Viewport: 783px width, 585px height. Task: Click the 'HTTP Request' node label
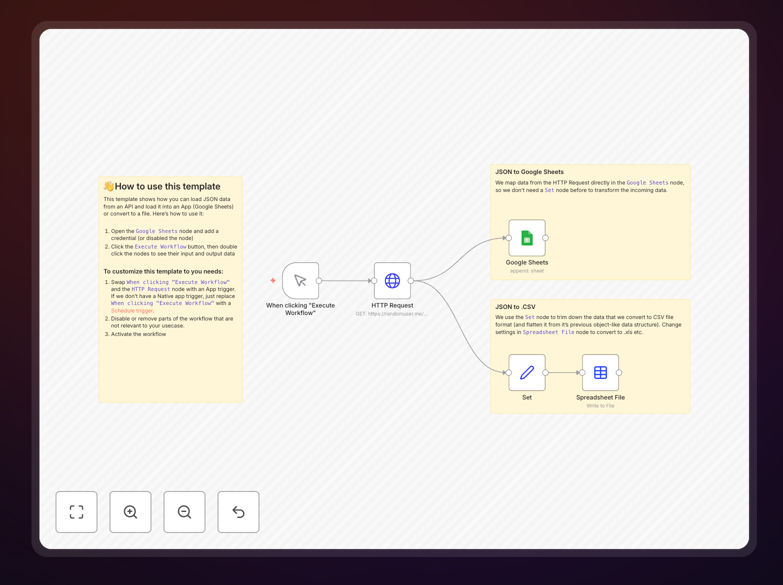coord(392,305)
